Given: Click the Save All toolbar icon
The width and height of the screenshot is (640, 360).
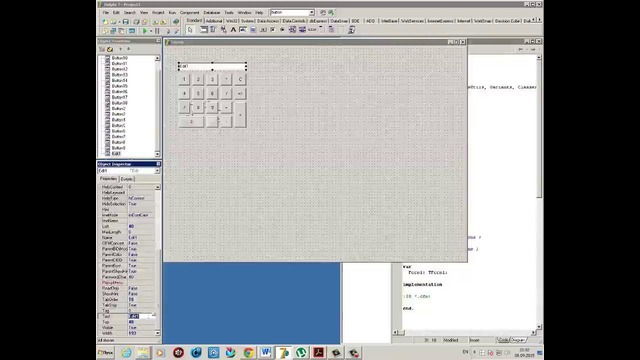Looking at the screenshot, I should [136, 22].
